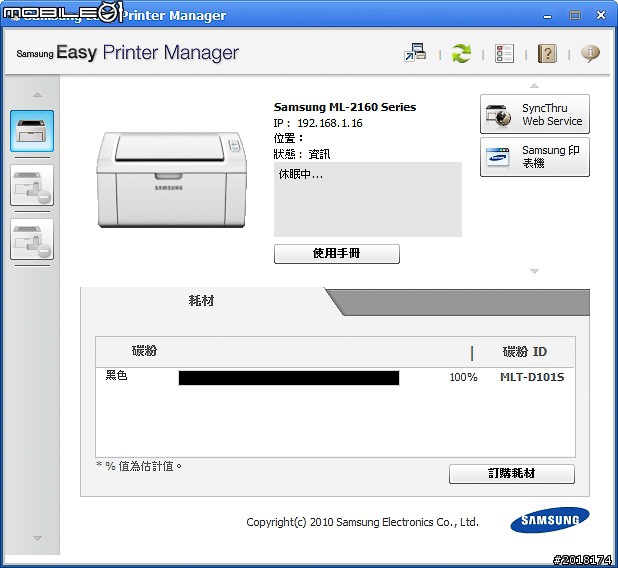The height and width of the screenshot is (568, 618).
Task: Click the 碳粉 ID column header
Action: [525, 352]
